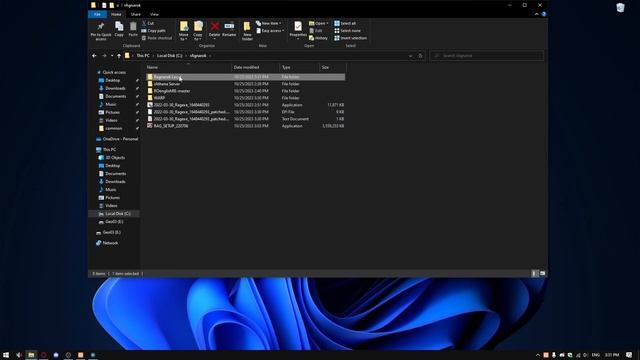The height and width of the screenshot is (360, 640).
Task: Click Copy path in Clipboard group
Action: [153, 31]
